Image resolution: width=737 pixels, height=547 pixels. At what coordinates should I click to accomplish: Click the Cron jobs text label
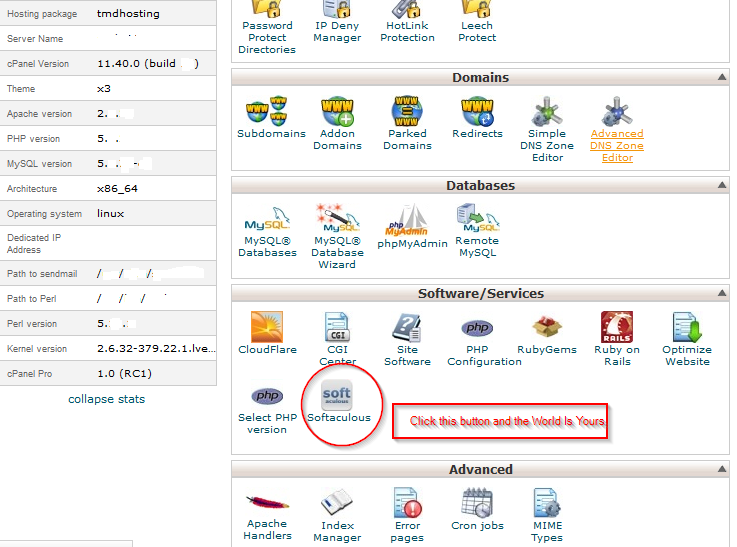(477, 525)
